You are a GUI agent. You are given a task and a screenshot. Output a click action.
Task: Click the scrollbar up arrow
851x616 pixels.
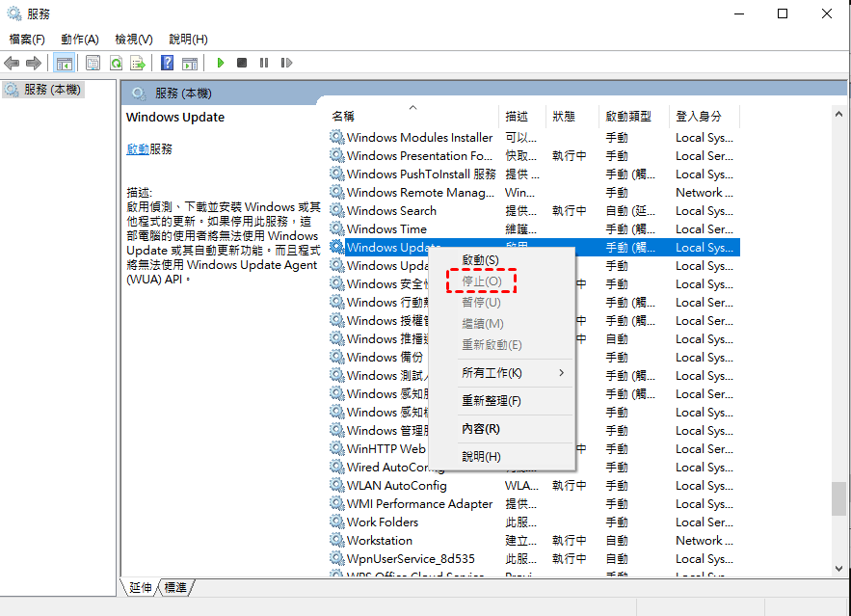point(839,114)
